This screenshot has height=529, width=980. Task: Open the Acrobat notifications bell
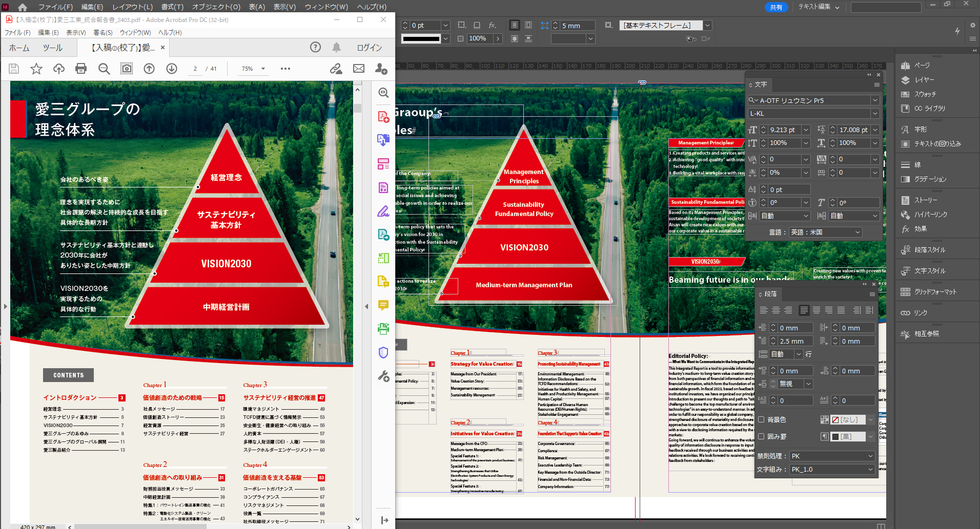pyautogui.click(x=336, y=47)
